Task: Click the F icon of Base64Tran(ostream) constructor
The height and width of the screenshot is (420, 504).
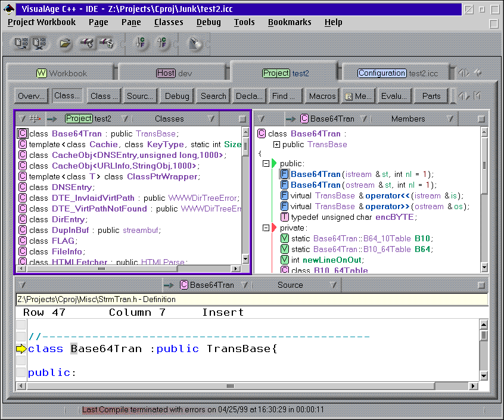Action: (284, 185)
